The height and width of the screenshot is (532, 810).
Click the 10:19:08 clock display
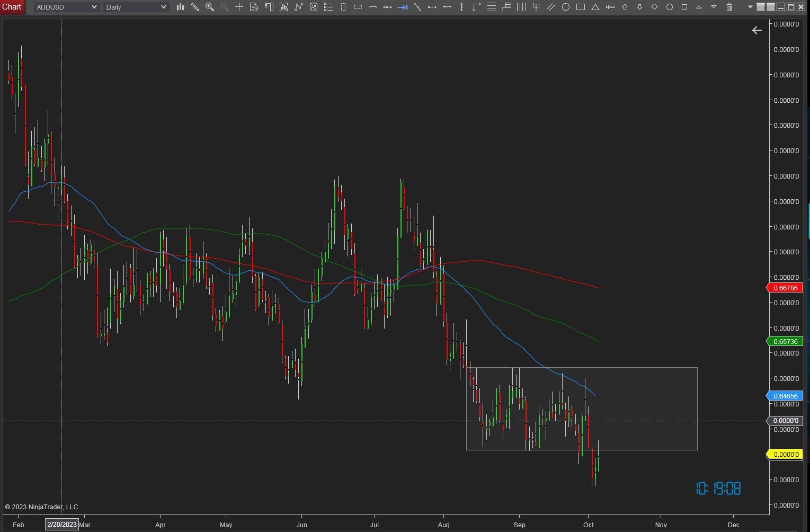coord(718,488)
